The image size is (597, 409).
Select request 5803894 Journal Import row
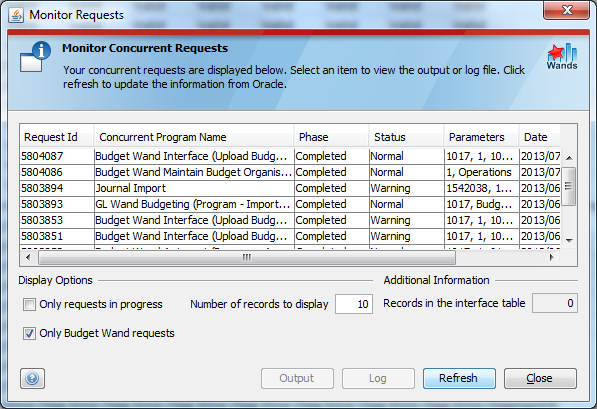click(x=290, y=188)
